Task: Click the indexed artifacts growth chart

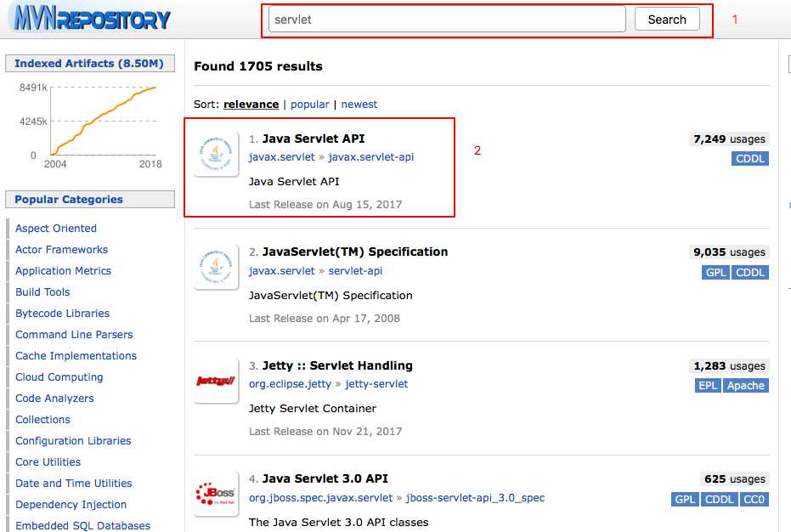Action: (x=91, y=124)
